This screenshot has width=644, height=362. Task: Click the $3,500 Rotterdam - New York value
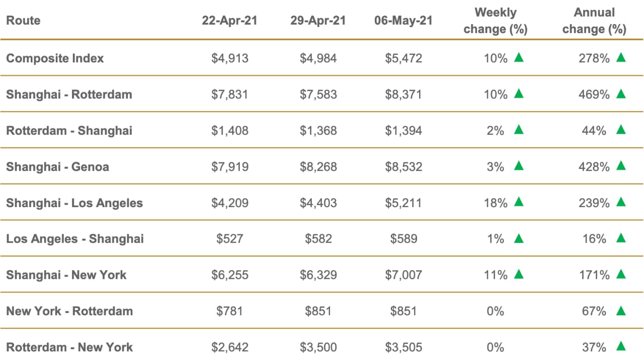pyautogui.click(x=318, y=347)
